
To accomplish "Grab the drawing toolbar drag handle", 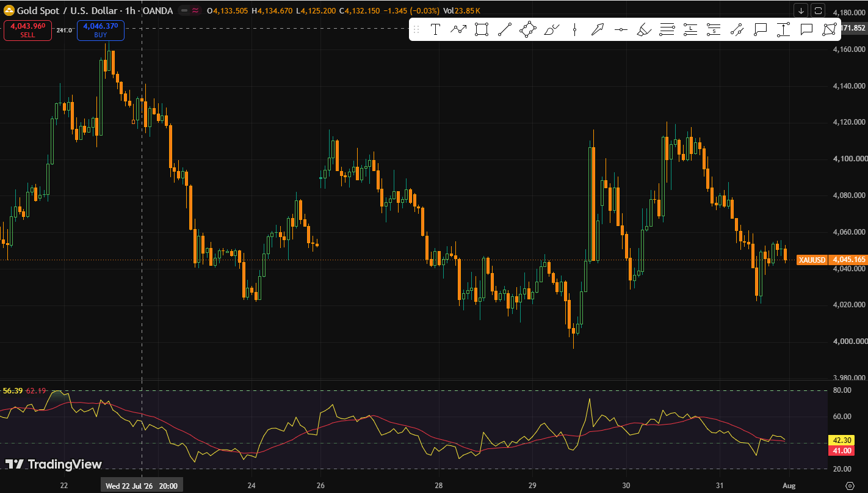I will 417,29.
